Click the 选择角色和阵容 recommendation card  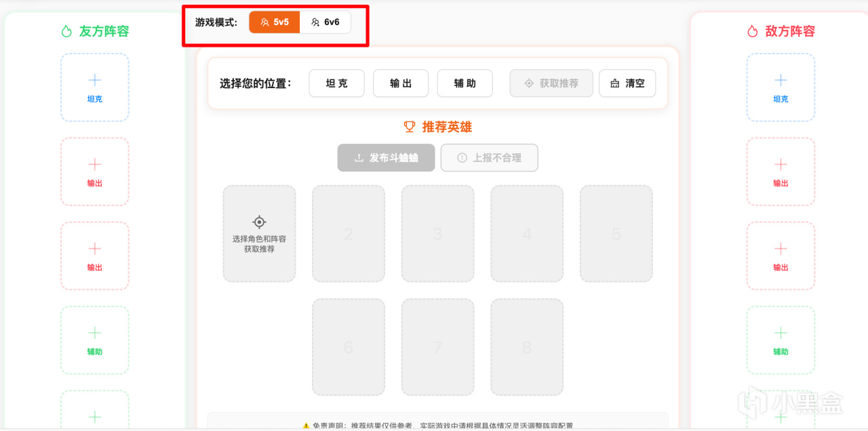click(259, 234)
